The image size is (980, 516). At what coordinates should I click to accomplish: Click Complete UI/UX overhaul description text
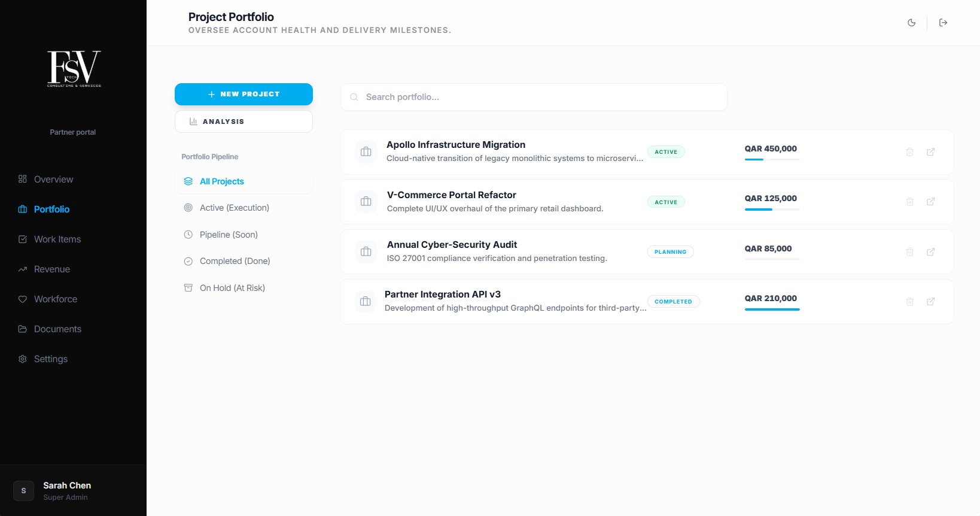pyautogui.click(x=495, y=209)
